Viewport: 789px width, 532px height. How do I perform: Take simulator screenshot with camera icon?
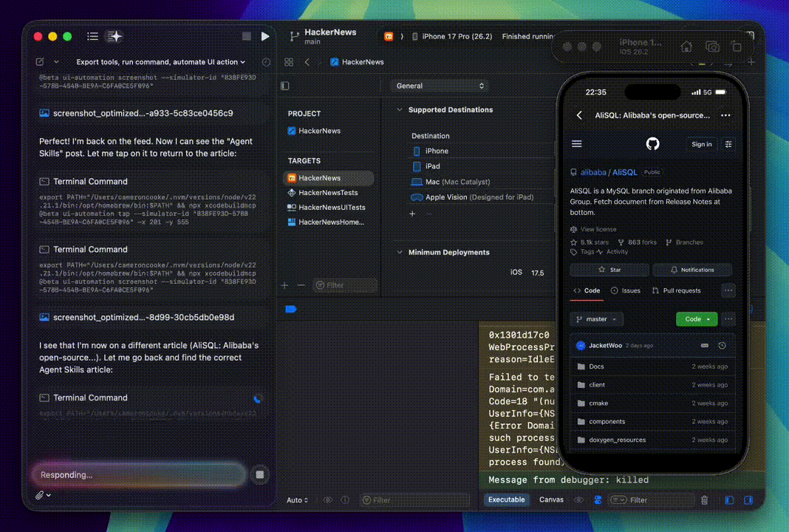(712, 47)
